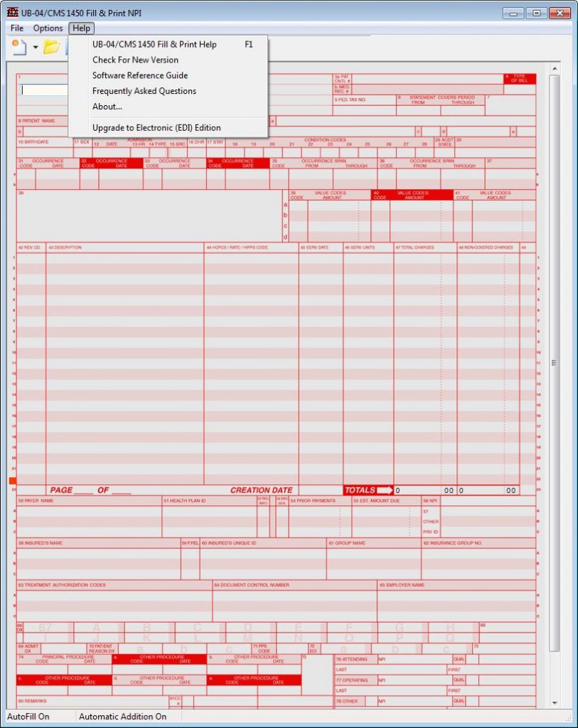Click Est. Amount Due line A field
Viewport: 578px width, 728px height.
click(386, 510)
